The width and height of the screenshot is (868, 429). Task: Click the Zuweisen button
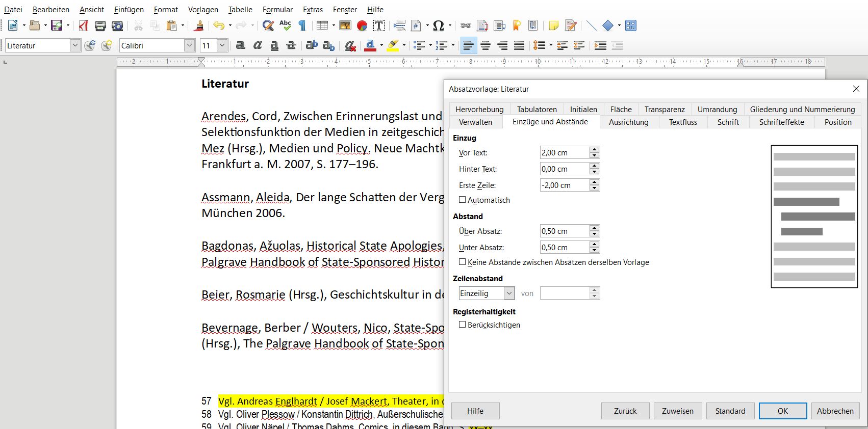pos(677,411)
